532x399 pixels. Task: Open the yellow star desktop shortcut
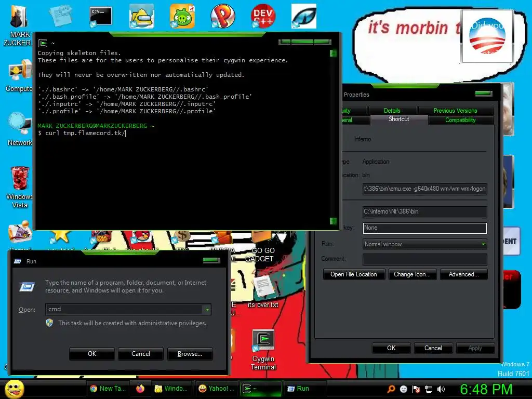pyautogui.click(x=60, y=236)
